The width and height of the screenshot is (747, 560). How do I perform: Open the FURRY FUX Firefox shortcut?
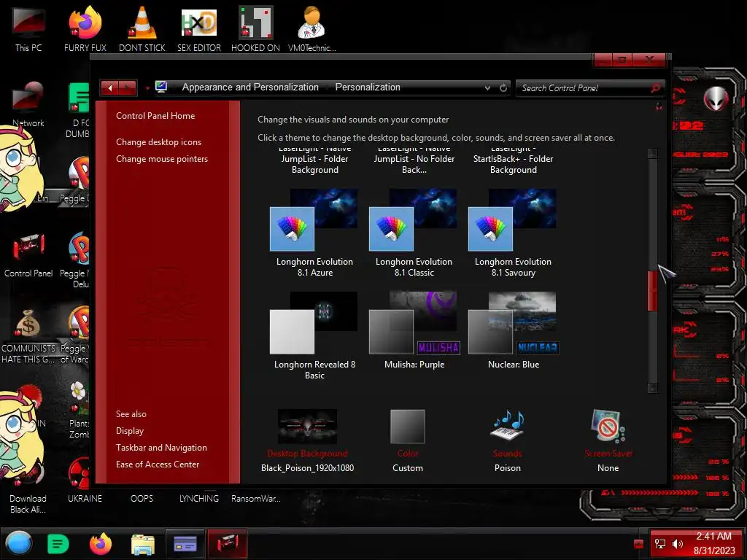(85, 28)
